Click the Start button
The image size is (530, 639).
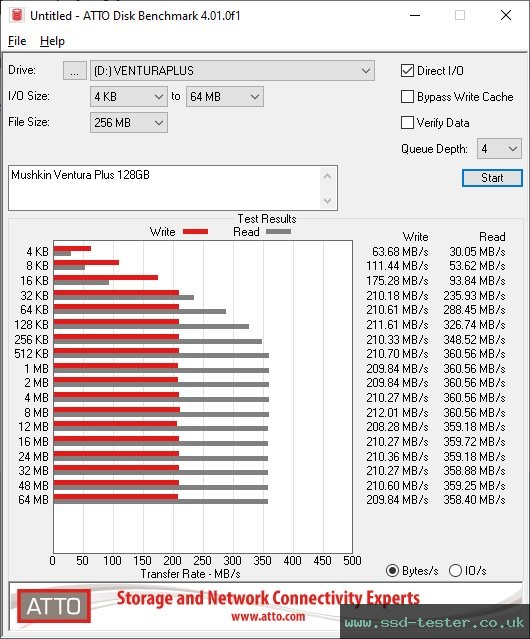[492, 178]
